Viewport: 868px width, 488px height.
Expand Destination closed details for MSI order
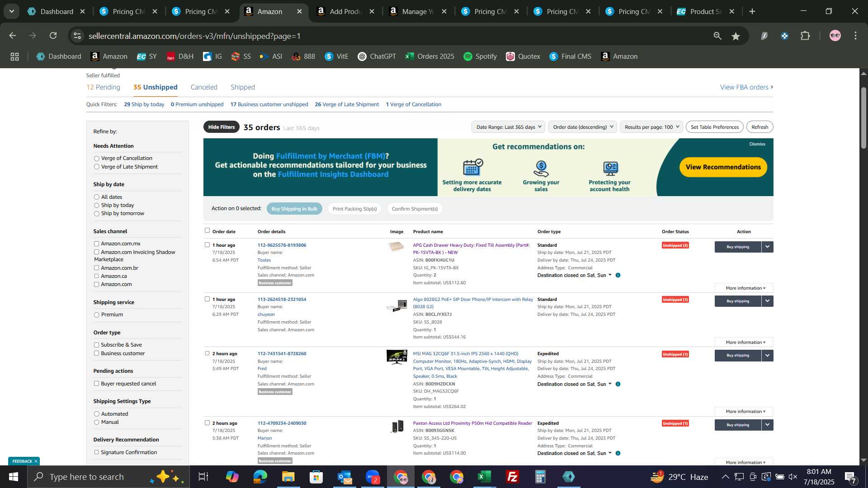(x=610, y=384)
